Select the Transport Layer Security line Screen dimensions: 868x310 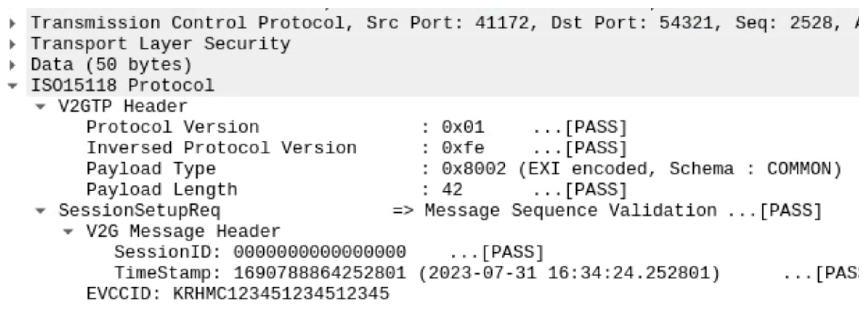[x=160, y=44]
